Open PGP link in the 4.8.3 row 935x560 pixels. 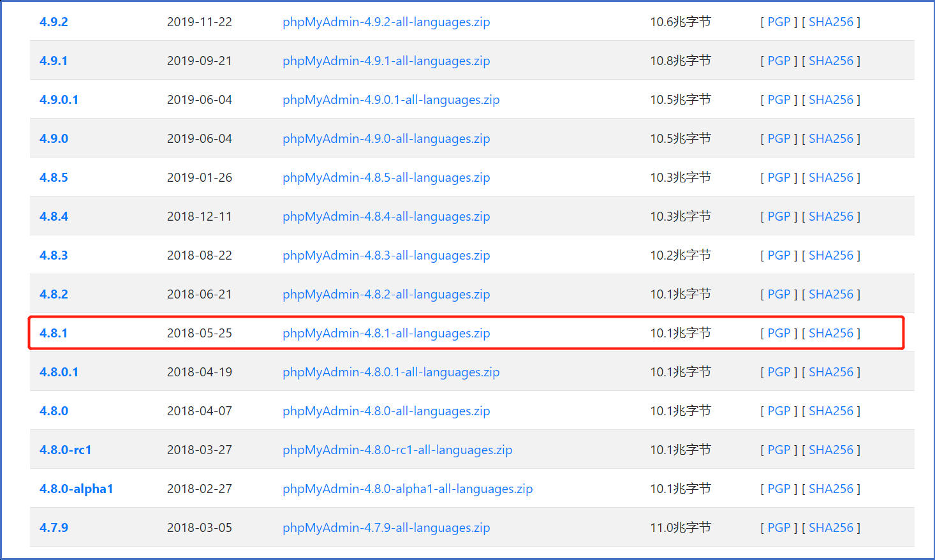(779, 255)
